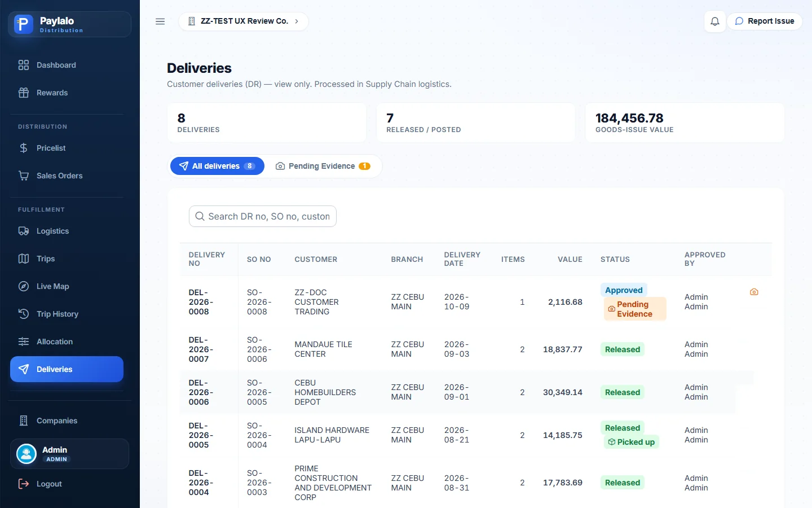Click the Logistics truck icon
The width and height of the screenshot is (812, 508).
pyautogui.click(x=24, y=231)
